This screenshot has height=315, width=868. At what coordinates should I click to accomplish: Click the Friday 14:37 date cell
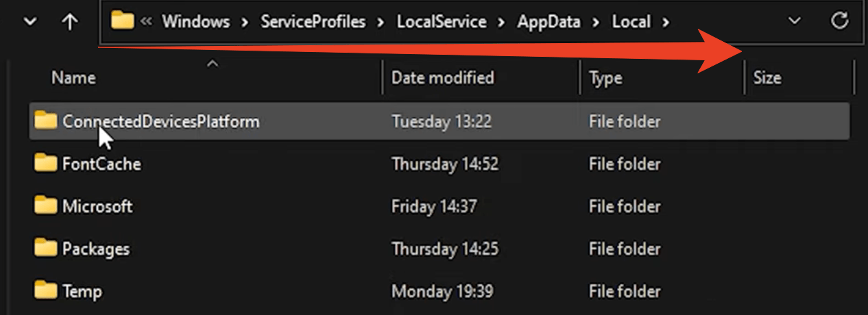coord(434,207)
